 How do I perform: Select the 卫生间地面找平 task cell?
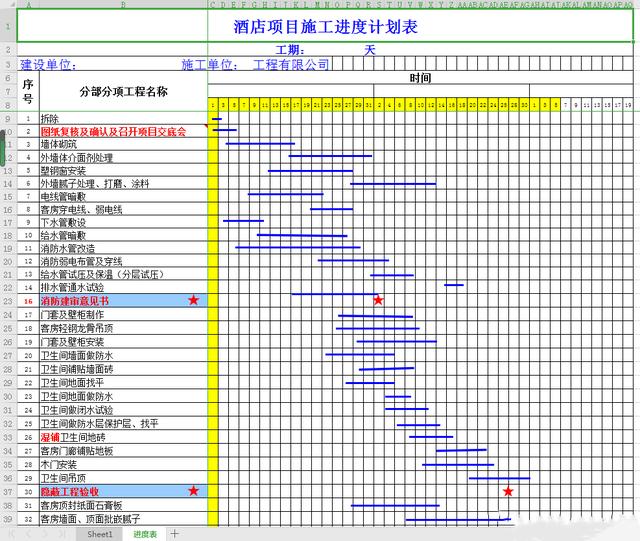coord(124,383)
